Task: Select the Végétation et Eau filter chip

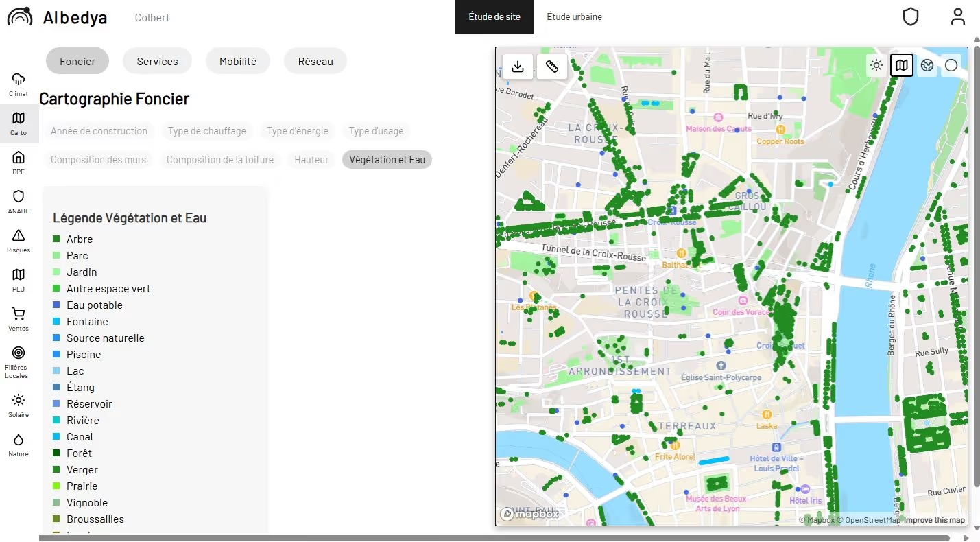Action: tap(387, 160)
